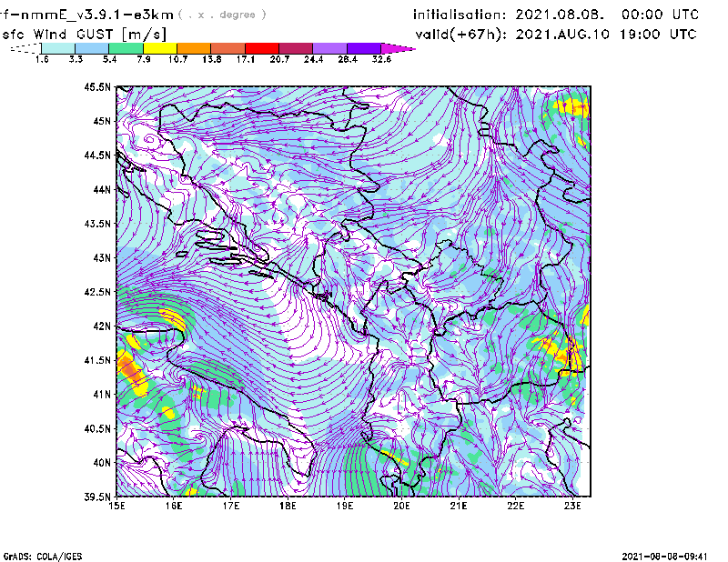Click the 43.5N latitude label
The height and width of the screenshot is (562, 728).
coord(97,224)
